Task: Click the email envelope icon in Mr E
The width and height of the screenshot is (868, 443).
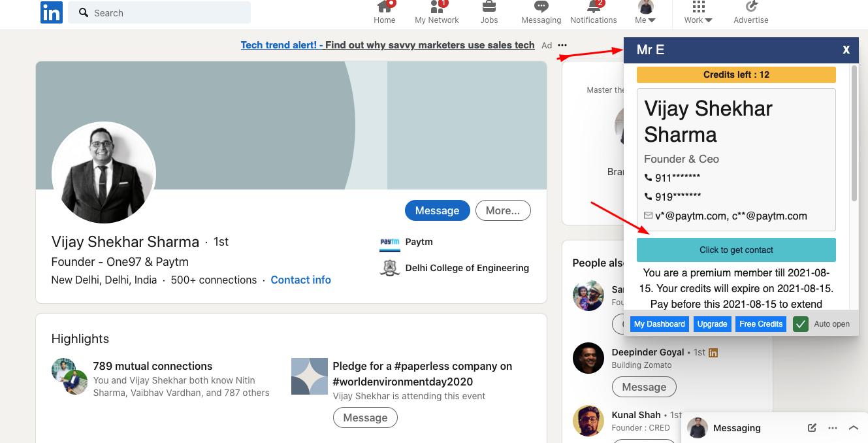Action: coord(649,216)
